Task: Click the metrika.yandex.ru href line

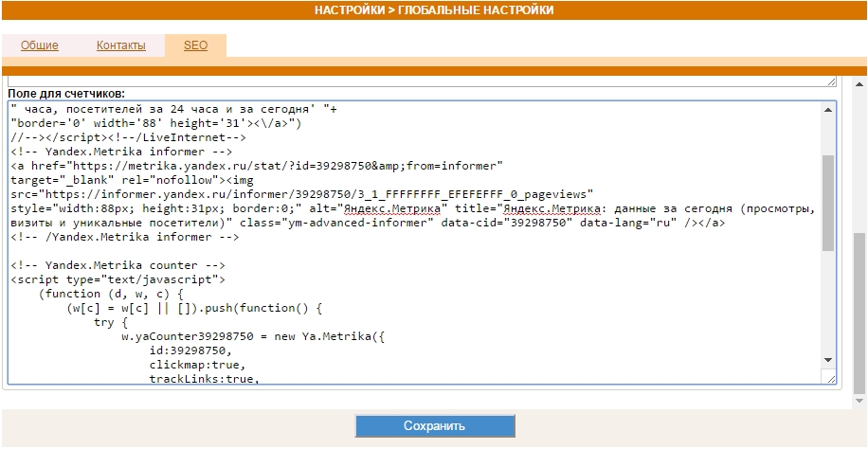Action: 257,166
